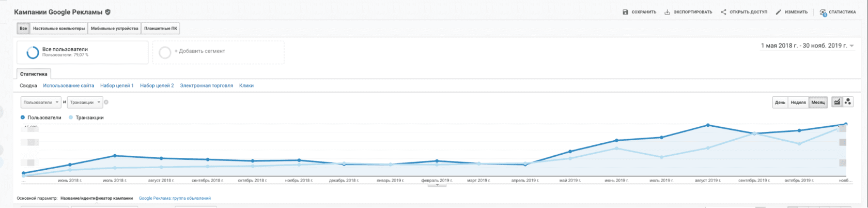The width and height of the screenshot is (868, 208).
Task: Set chart granularity to День
Action: point(780,102)
